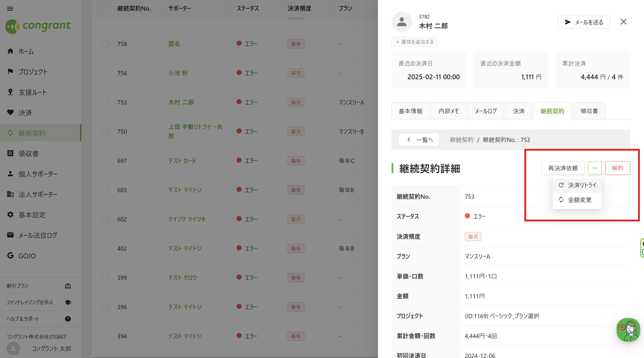This screenshot has height=358, width=644.
Task: Switch to the 基本情報 tab
Action: coord(410,111)
